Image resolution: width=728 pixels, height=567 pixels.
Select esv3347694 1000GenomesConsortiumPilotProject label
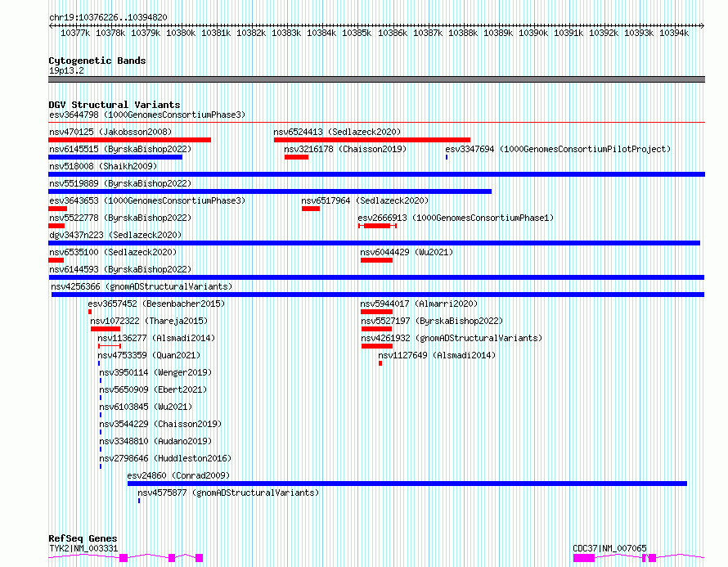pos(558,149)
